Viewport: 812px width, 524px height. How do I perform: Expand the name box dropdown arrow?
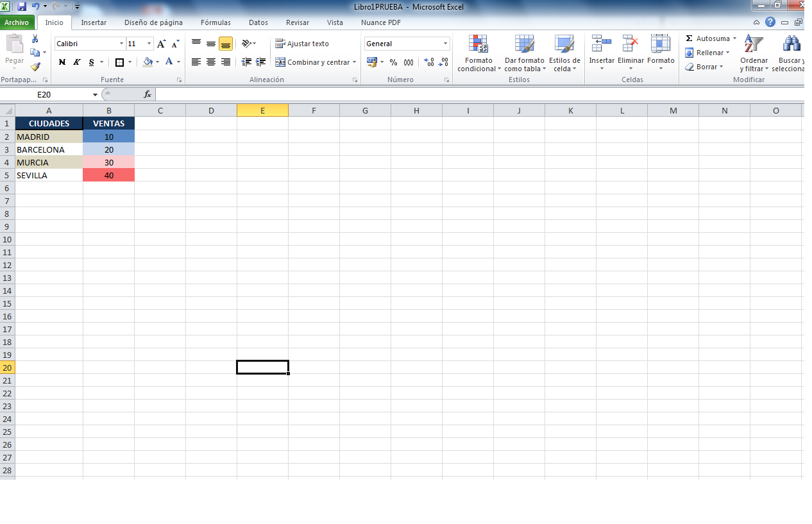click(96, 94)
